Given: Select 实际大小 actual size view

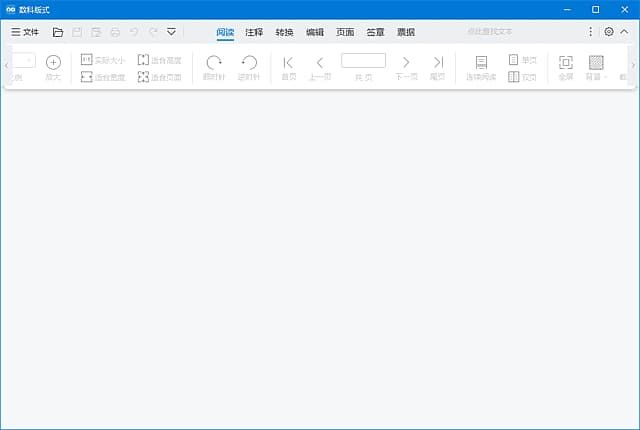Looking at the screenshot, I should [x=103, y=60].
